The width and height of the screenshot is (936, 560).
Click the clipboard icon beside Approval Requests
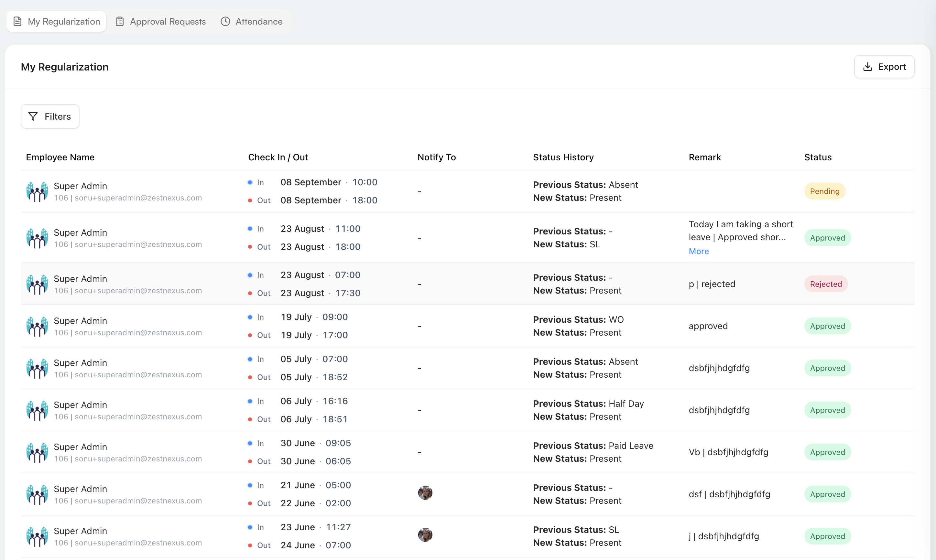120,22
